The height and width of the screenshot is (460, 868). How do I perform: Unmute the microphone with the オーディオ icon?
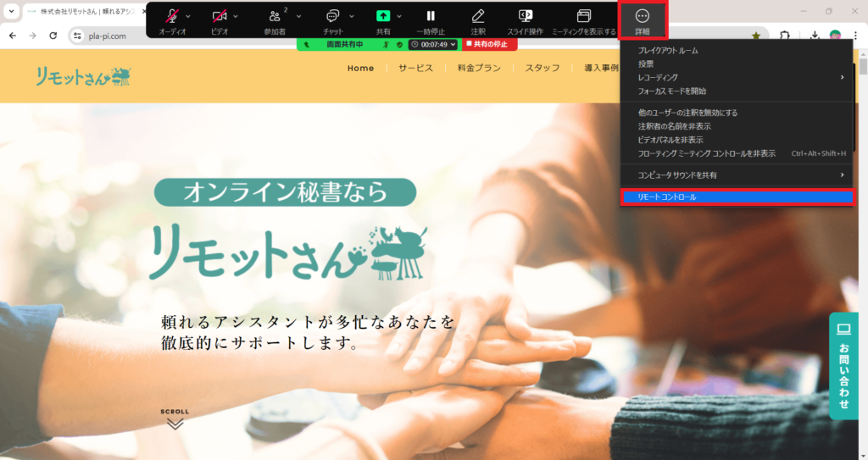tap(172, 16)
